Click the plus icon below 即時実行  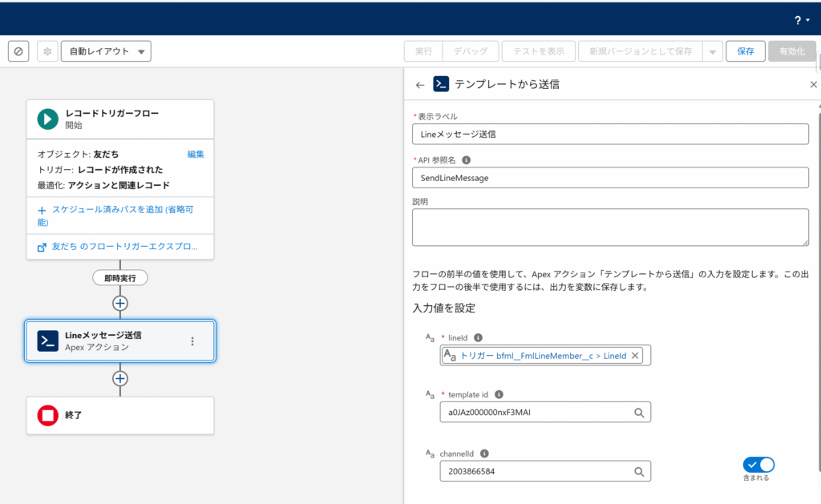[x=120, y=303]
